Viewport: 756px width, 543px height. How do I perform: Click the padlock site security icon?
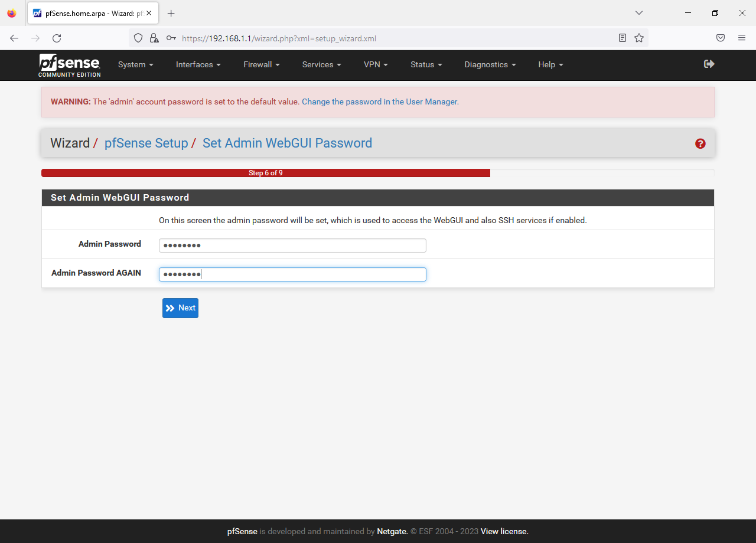point(154,38)
